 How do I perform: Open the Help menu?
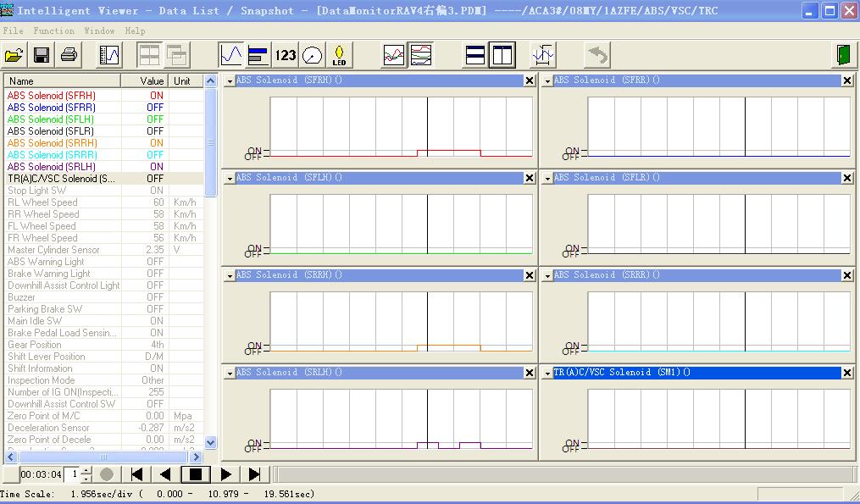click(135, 30)
